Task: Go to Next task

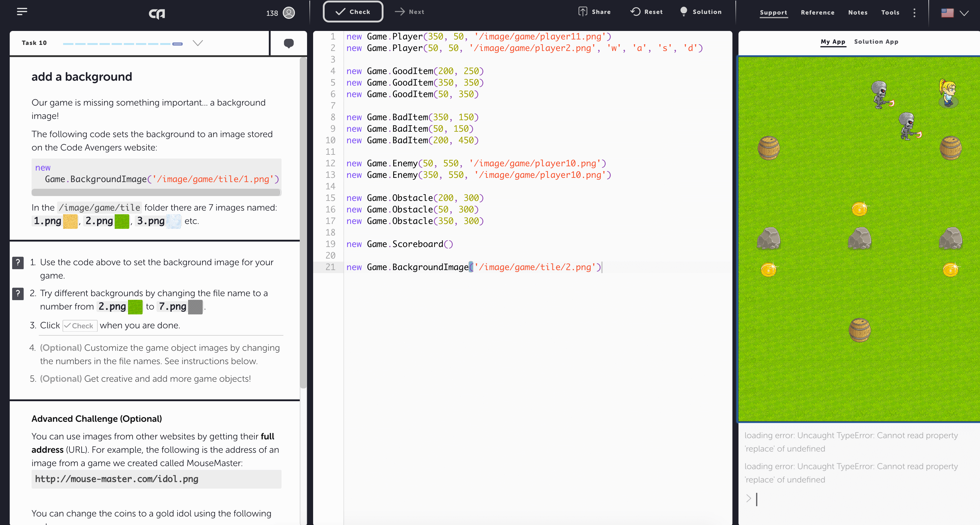Action: tap(410, 12)
